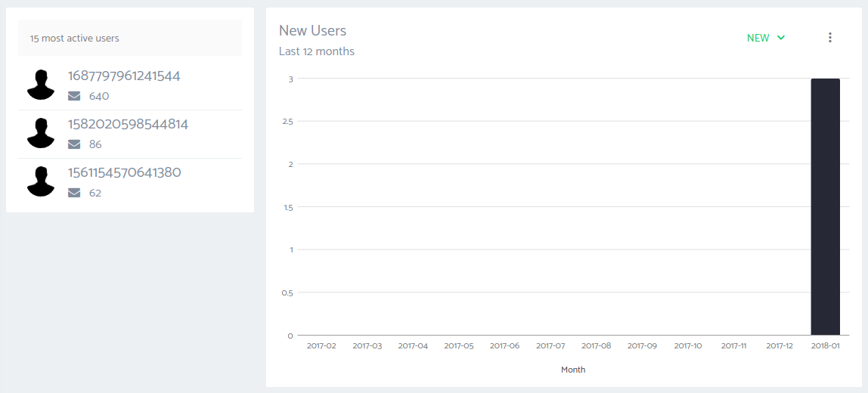Open user 1582020598544814 profile link
868x393 pixels.
(128, 125)
